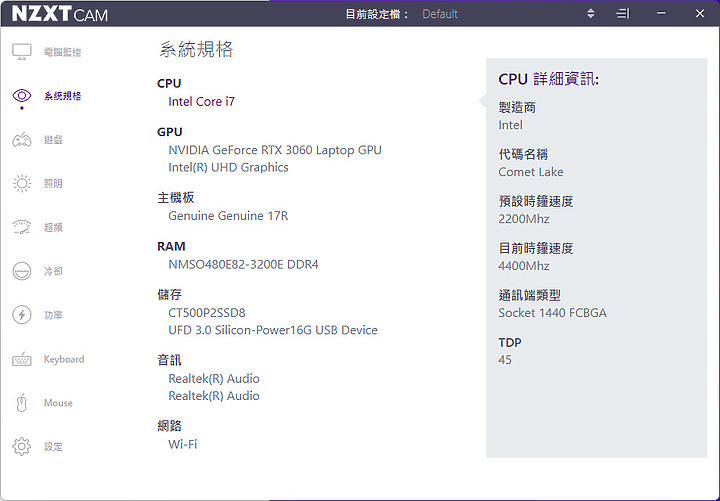Viewport: 720px width, 501px height.
Task: Click the 儲存 section heading
Action: tap(169, 295)
